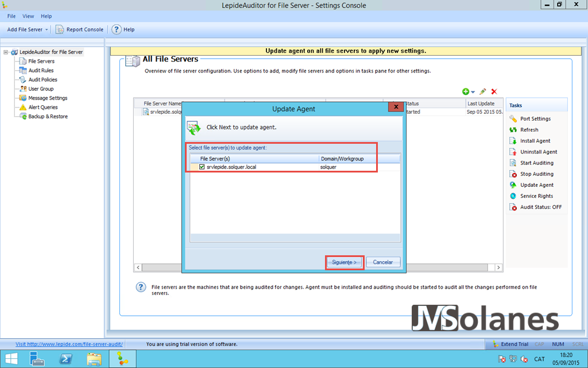Viewport: 588px width, 368px height.
Task: Open PowerShell from taskbar
Action: [65, 359]
